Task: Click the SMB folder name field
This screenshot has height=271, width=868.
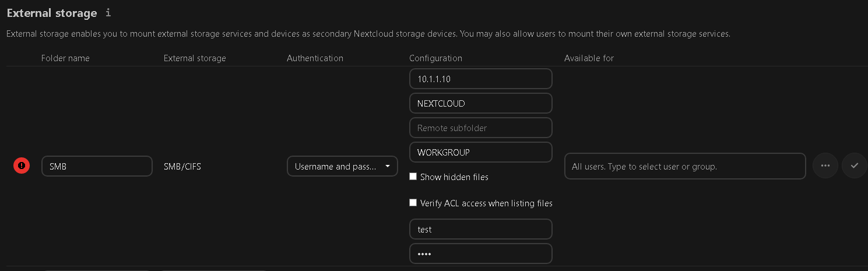Action: point(97,166)
